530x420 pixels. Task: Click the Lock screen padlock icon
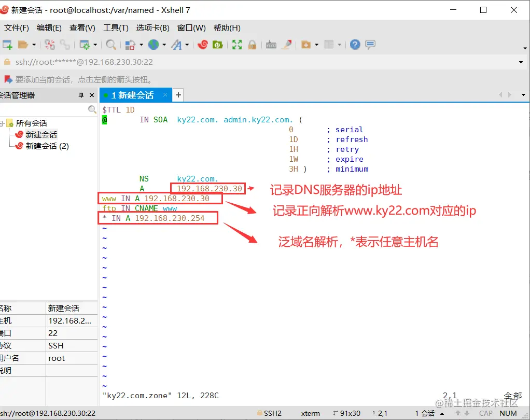pos(252,45)
